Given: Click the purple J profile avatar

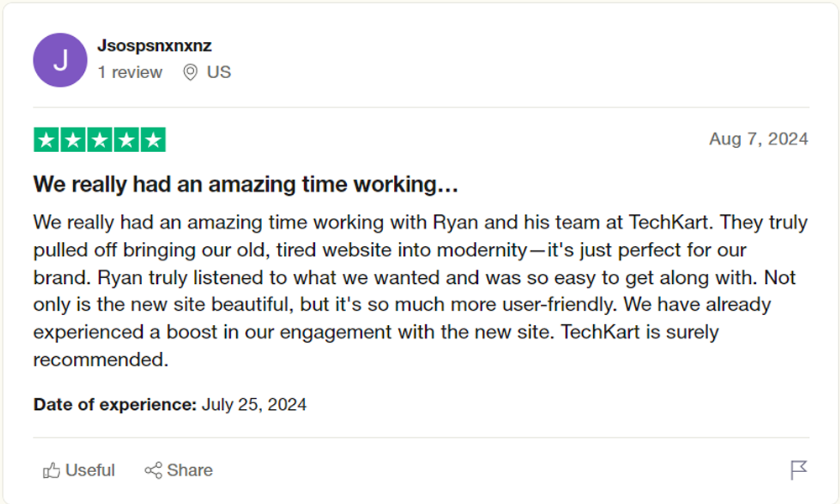Looking at the screenshot, I should coord(60,60).
